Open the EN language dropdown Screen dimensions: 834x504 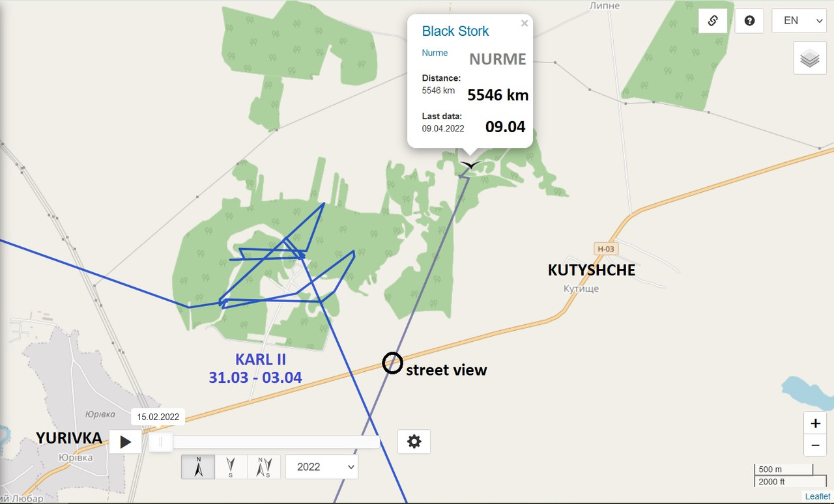pos(799,20)
